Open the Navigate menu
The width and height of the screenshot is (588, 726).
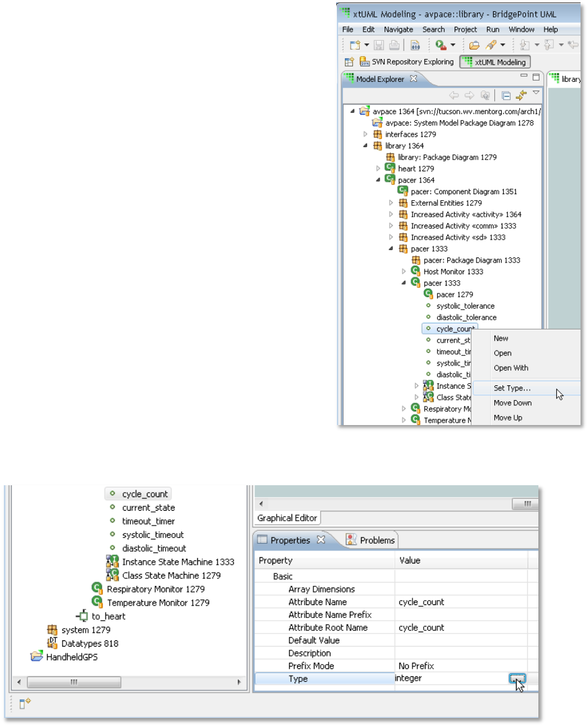(x=398, y=29)
